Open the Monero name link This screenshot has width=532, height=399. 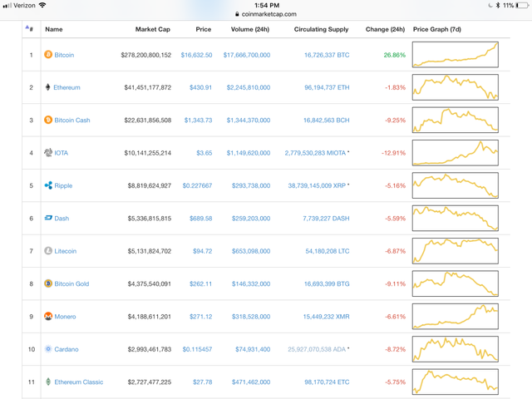click(x=65, y=317)
